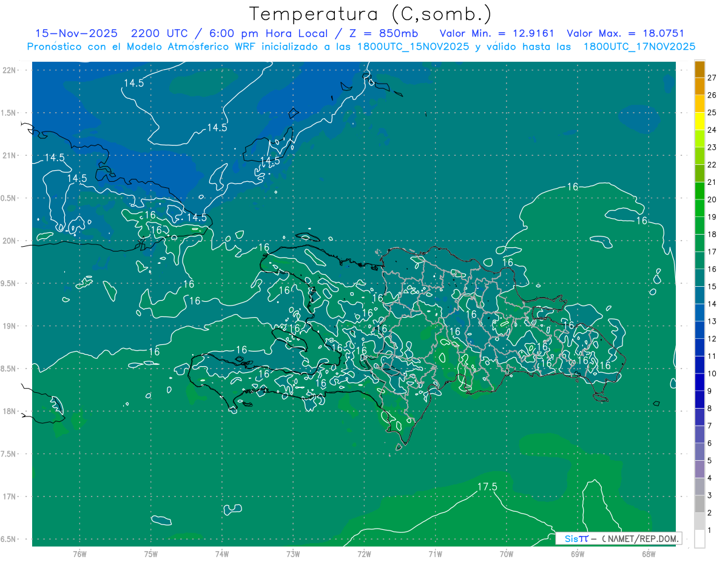Click the "Temperatura (C,somb.)" chart title
The height and width of the screenshot is (562, 728).
tap(371, 14)
